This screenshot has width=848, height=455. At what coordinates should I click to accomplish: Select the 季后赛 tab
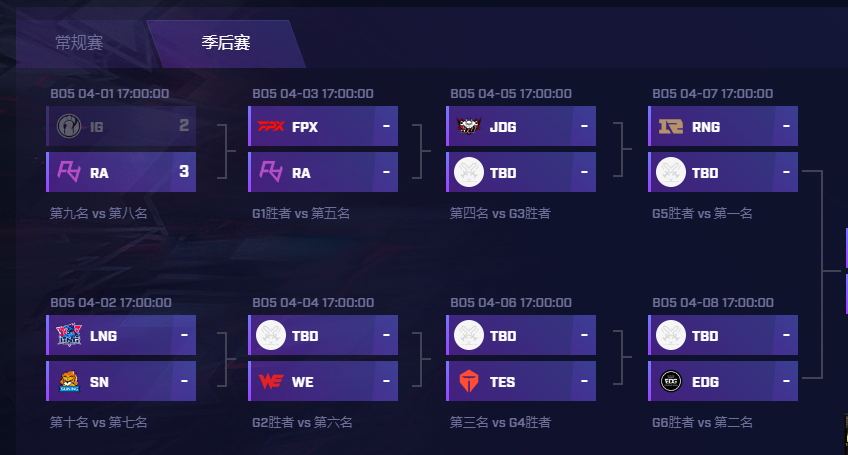[226, 42]
